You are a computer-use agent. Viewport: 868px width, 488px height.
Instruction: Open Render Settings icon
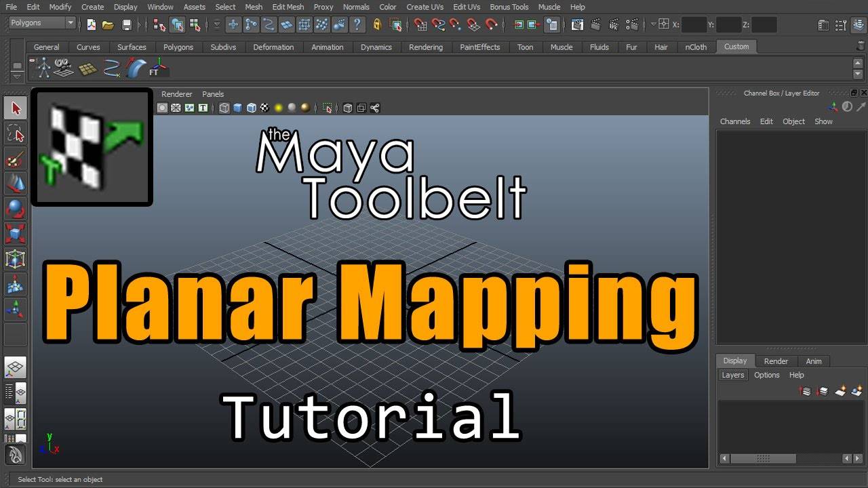click(631, 25)
